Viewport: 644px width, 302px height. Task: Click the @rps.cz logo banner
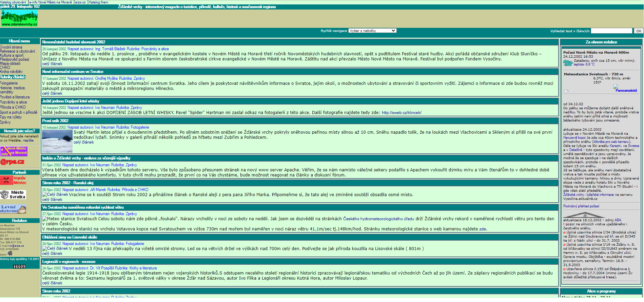pyautogui.click(x=13, y=162)
